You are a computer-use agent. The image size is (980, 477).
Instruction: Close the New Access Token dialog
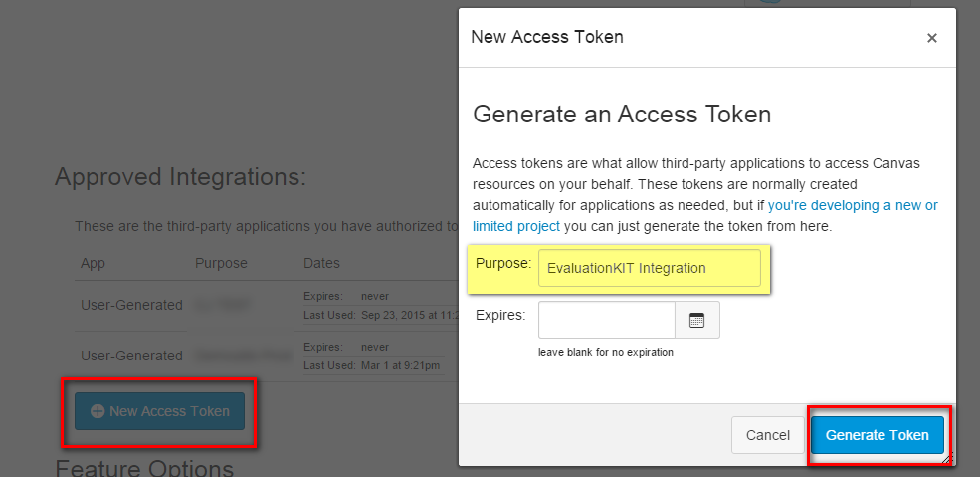pos(932,38)
